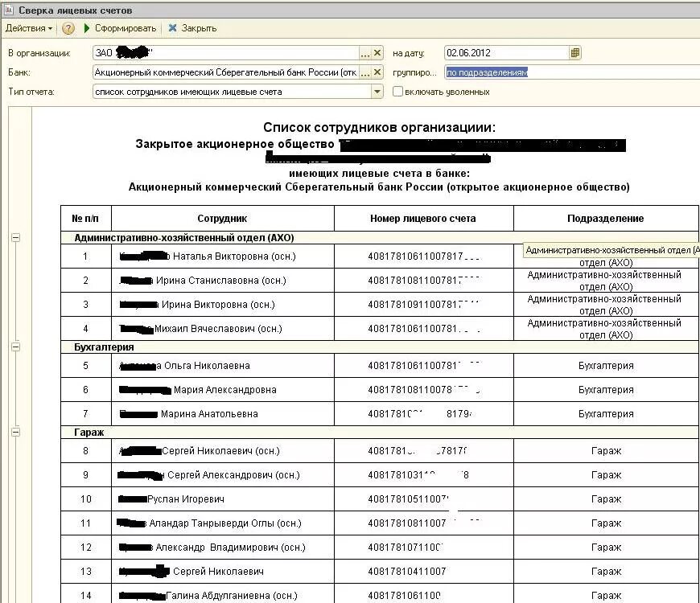This screenshot has height=603, width=700.
Task: Collapse the Административно-хозяйственный отдел group
Action: tap(15, 238)
